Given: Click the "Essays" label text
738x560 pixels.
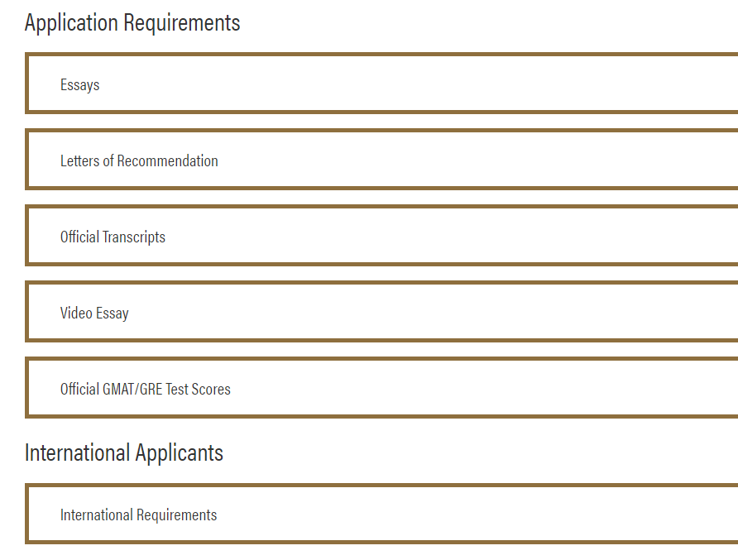Looking at the screenshot, I should [x=79, y=84].
